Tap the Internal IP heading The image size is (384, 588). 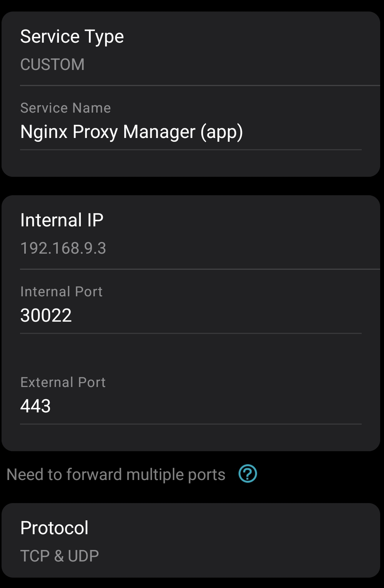coord(62,220)
